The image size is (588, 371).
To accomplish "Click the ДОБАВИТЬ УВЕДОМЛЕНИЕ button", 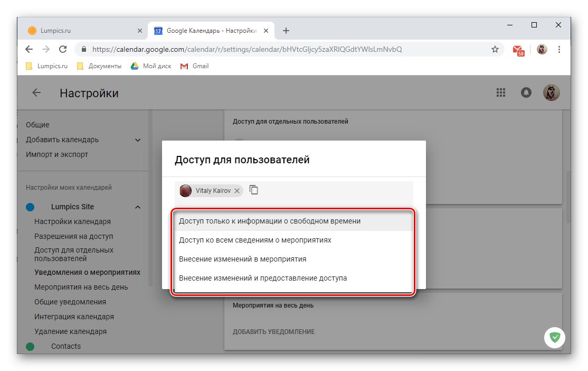I will 273,332.
